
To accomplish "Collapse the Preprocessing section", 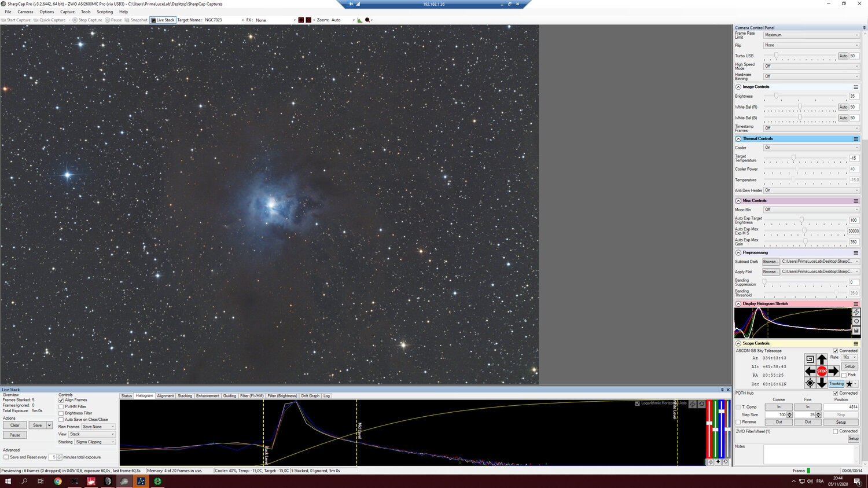I will (738, 252).
